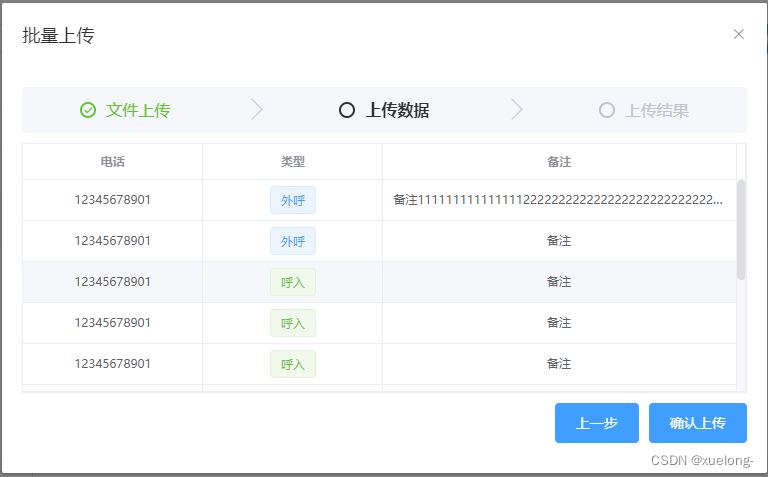
Task: Click the 外呼 tag in second row
Action: tap(293, 241)
